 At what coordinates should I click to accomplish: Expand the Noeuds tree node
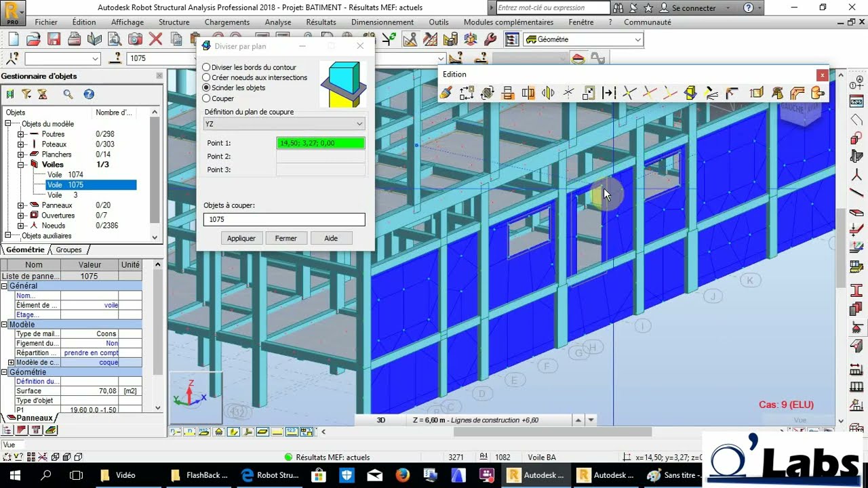pos(21,226)
